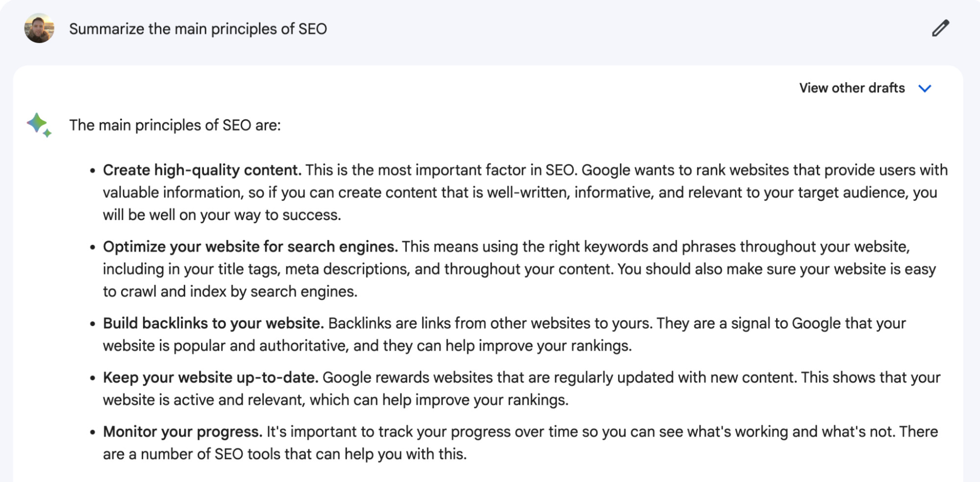Click the small star in the Bard logo
Viewport: 980px width, 482px height.
click(x=47, y=132)
